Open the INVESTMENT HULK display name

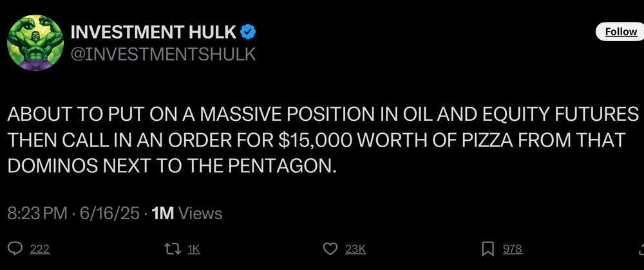coord(153,33)
